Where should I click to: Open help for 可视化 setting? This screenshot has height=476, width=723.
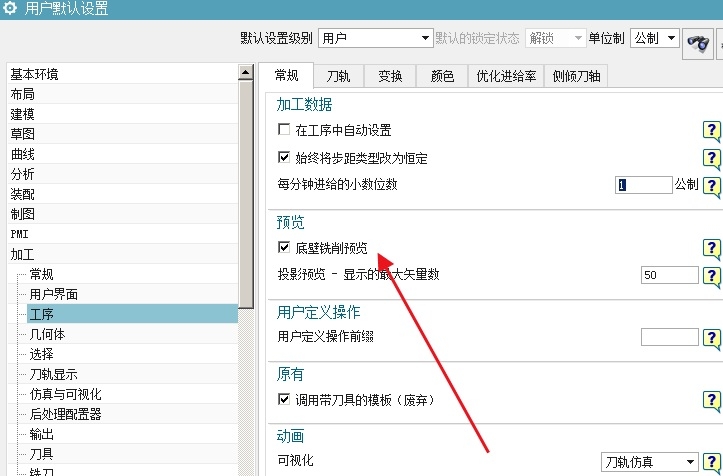711,462
